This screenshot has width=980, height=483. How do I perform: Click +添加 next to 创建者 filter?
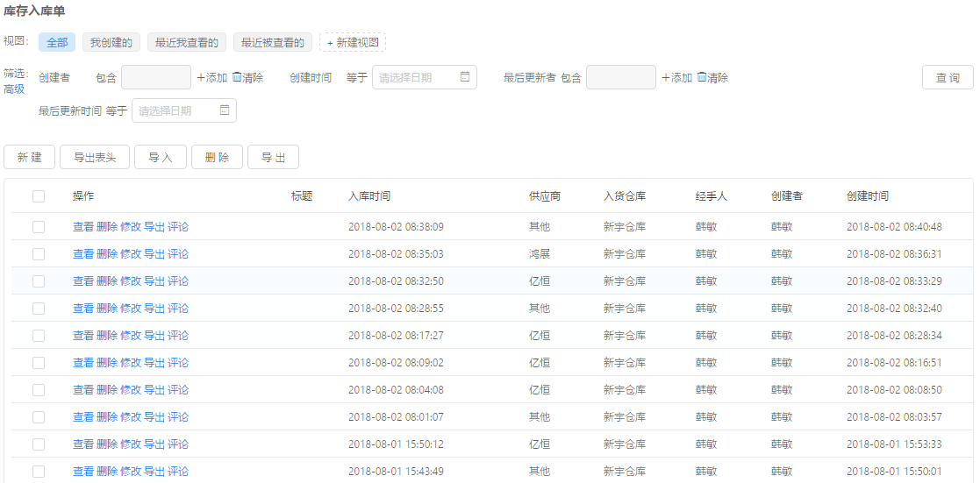(211, 77)
